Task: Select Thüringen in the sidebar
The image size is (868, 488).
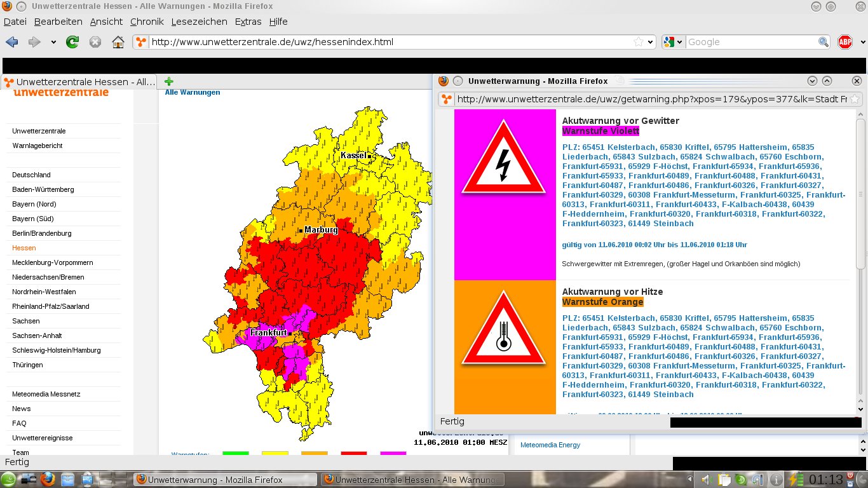Action: pos(27,365)
